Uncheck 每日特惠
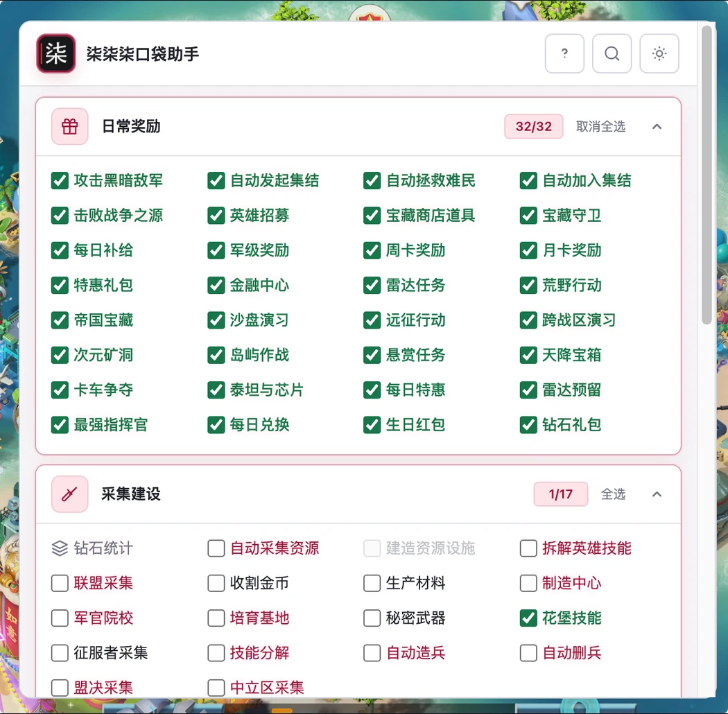The height and width of the screenshot is (714, 728). pyautogui.click(x=372, y=390)
